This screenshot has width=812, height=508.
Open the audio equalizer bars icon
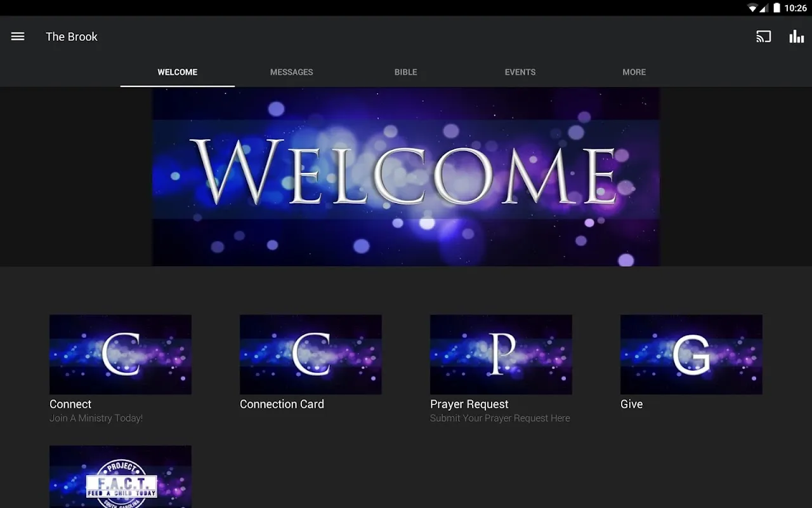[796, 37]
